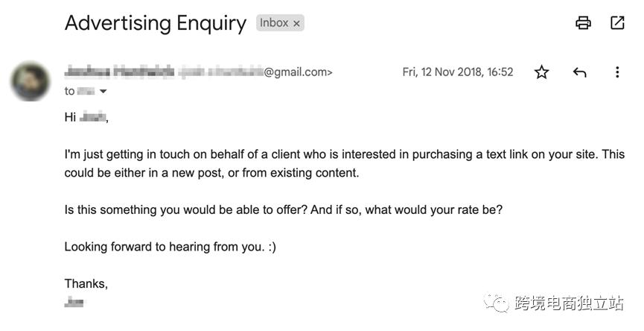Click the Inbox label tag
Image resolution: width=644 pixels, height=331 pixels.
click(273, 23)
